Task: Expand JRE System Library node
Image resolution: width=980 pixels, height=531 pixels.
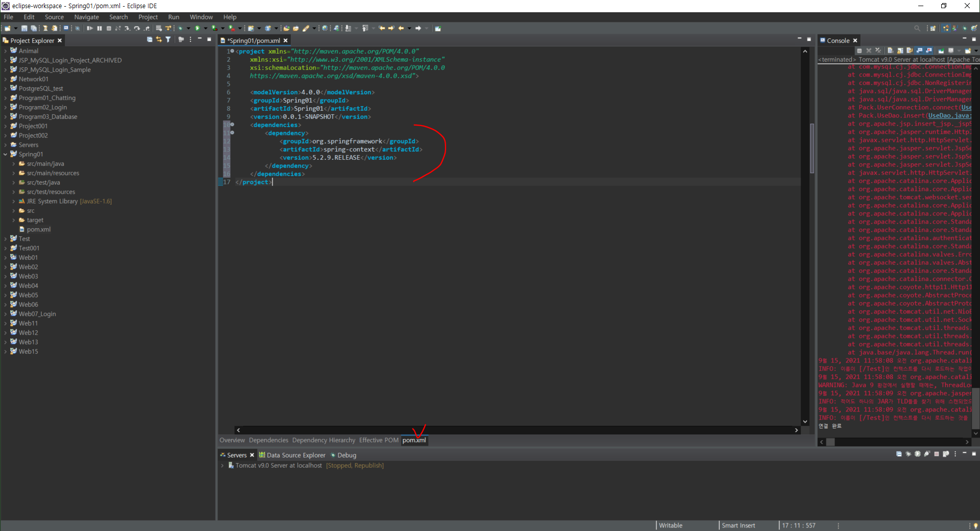Action: 14,202
